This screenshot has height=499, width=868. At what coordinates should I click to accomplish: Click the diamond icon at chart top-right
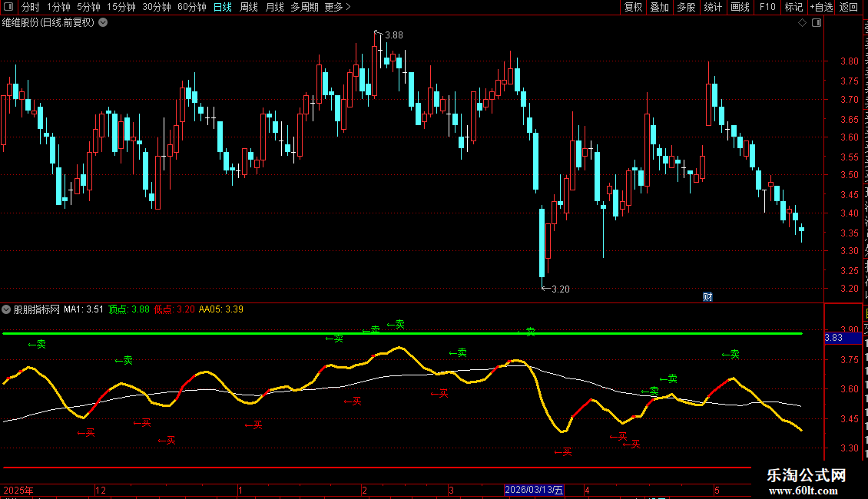pyautogui.click(x=802, y=23)
